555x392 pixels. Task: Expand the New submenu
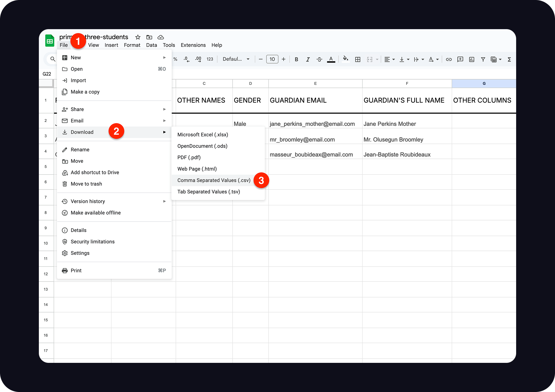coord(114,57)
